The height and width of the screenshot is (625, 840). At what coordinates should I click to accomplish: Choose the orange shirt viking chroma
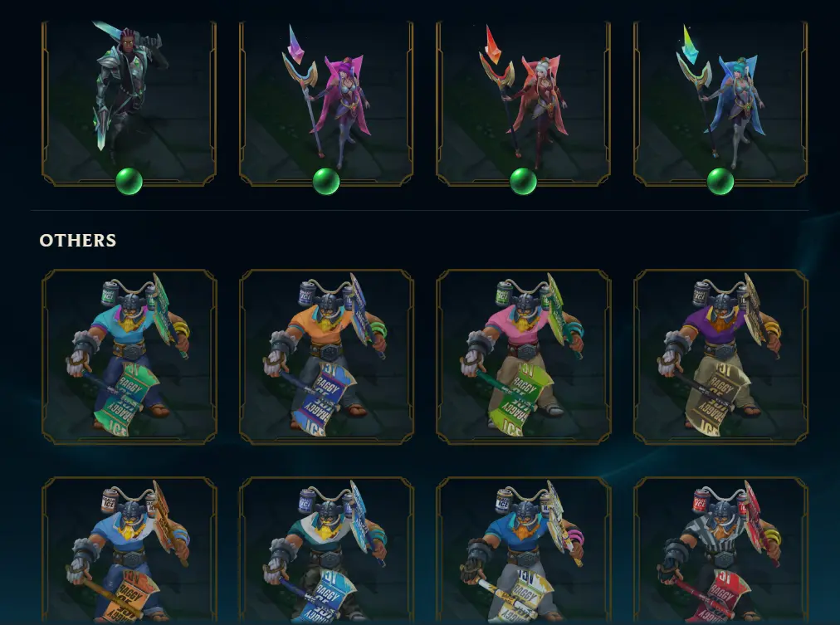(326, 357)
